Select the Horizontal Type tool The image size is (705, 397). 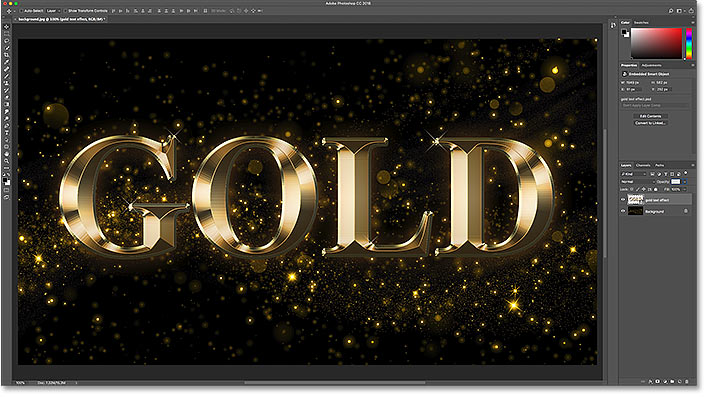pos(7,133)
